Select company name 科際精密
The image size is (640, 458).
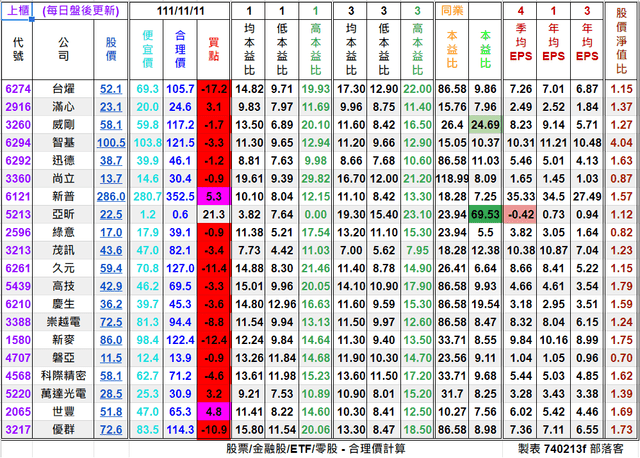tap(63, 376)
